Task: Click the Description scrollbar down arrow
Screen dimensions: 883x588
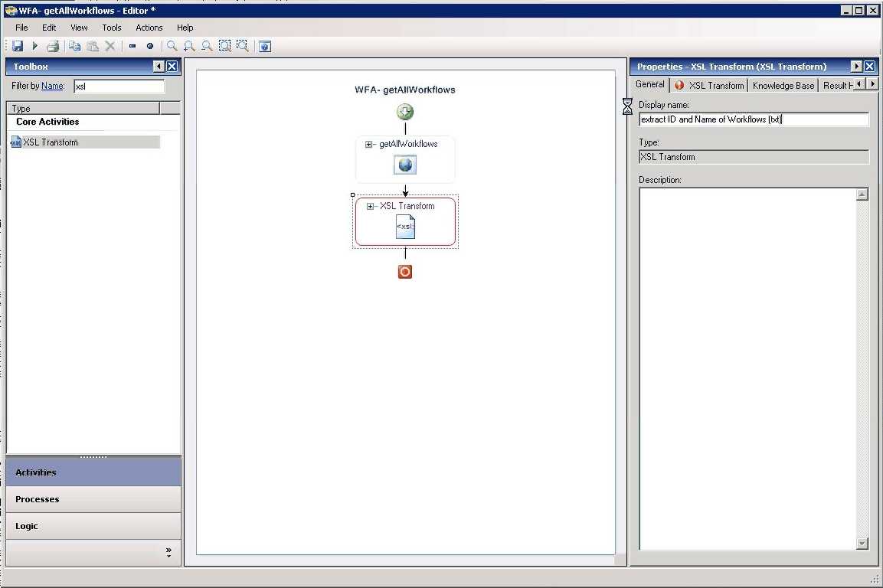Action: point(862,544)
